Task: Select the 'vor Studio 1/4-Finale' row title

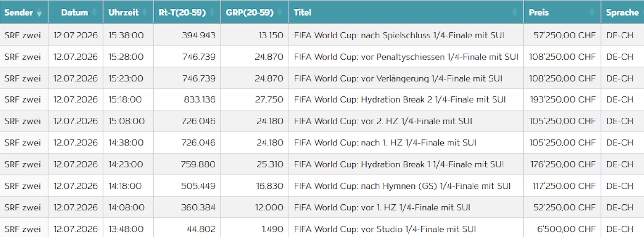Action: coord(385,229)
